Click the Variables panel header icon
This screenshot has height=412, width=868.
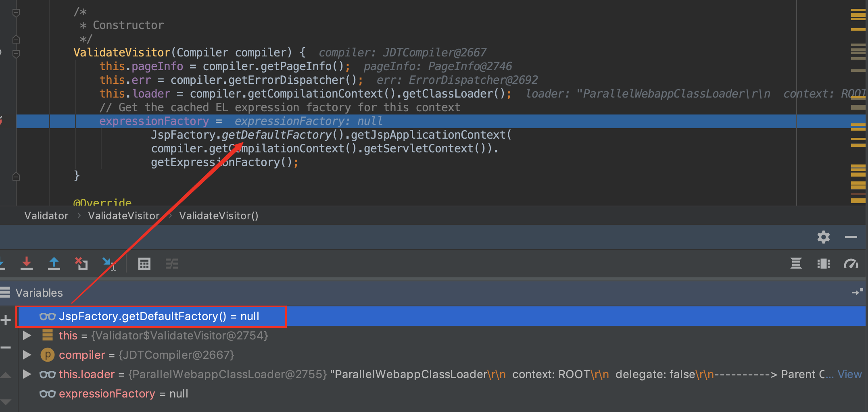[5, 292]
